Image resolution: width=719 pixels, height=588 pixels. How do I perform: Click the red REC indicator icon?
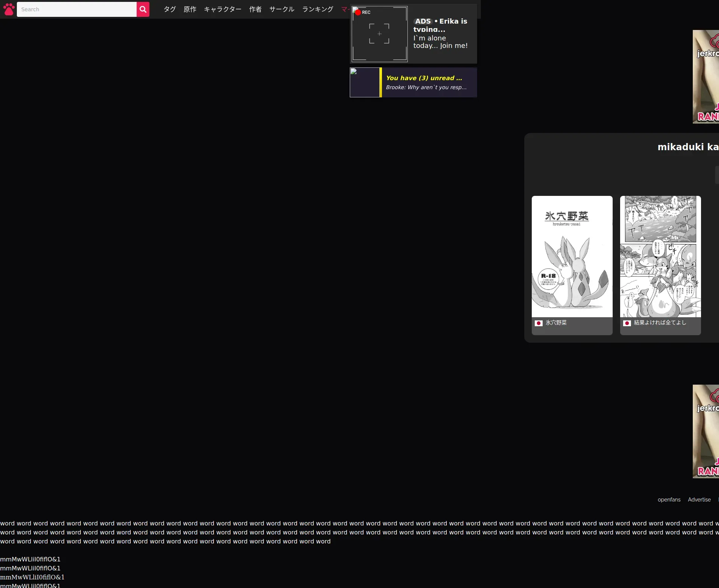358,12
